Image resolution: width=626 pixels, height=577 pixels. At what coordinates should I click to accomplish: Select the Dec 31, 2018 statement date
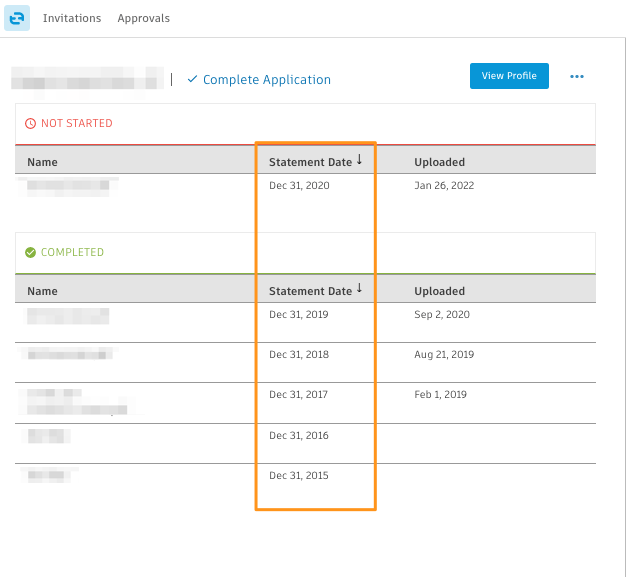(299, 355)
